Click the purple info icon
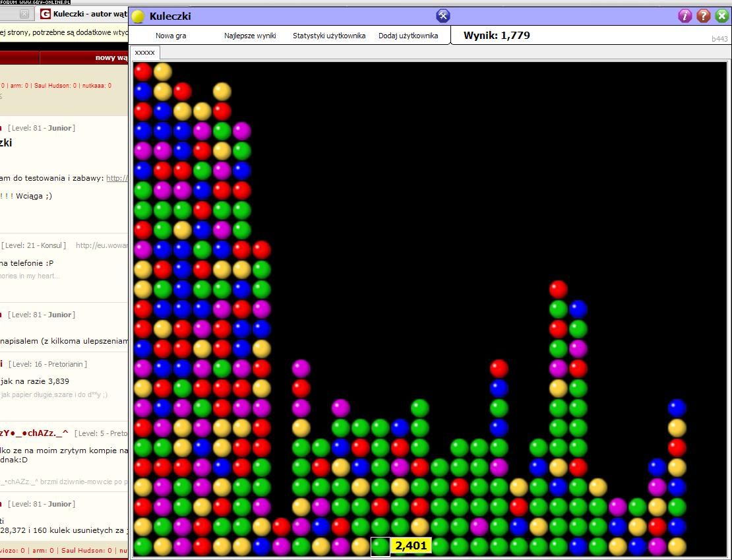Screen dimensions: 732x560 (685, 16)
